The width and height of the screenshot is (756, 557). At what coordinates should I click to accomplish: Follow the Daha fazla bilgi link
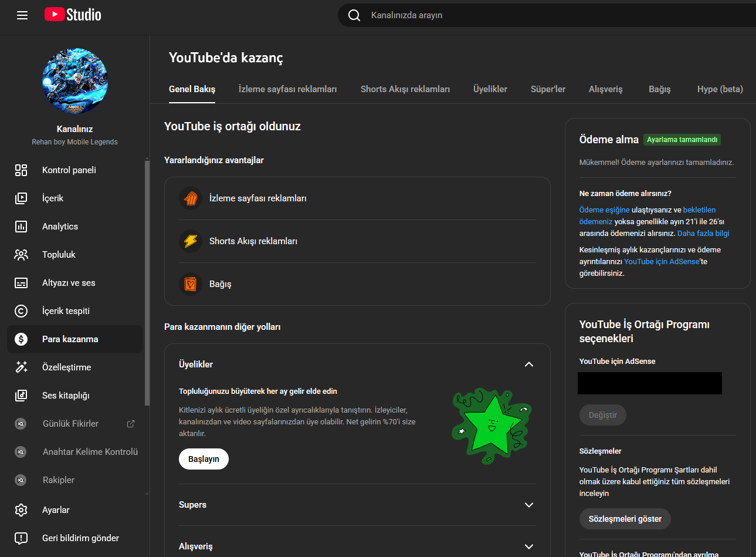[703, 233]
